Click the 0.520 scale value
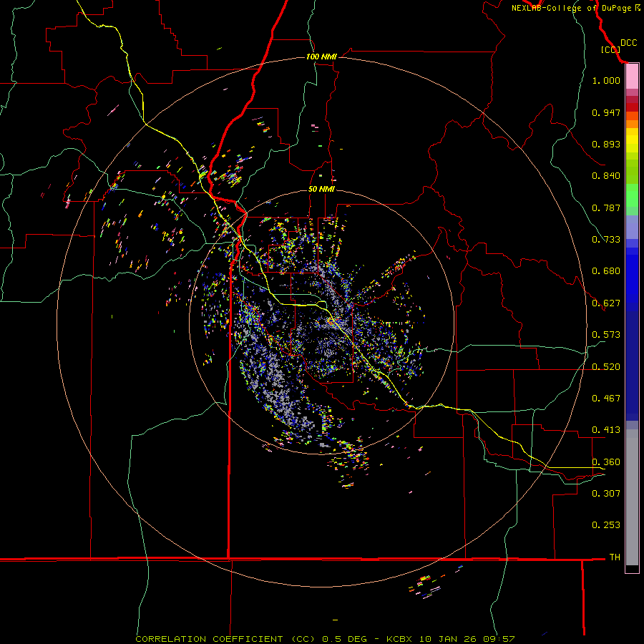 [606, 367]
